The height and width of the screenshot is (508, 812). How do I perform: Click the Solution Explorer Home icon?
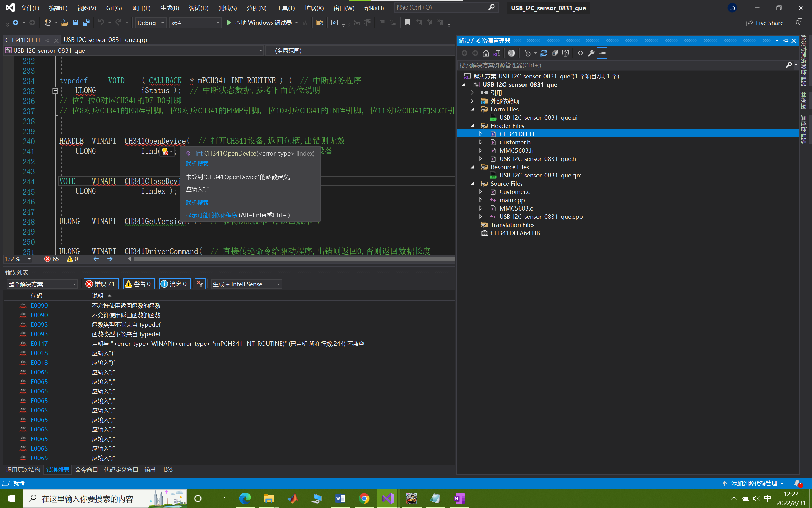(486, 53)
